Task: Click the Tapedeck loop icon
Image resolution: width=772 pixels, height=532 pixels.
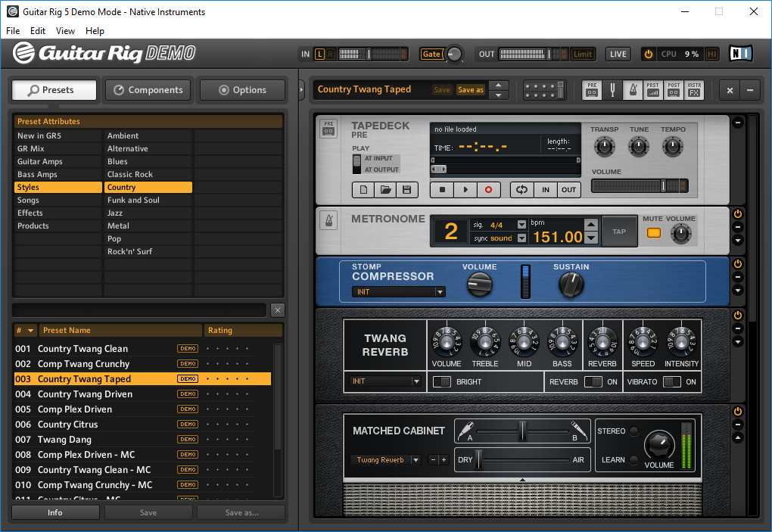Action: pyautogui.click(x=522, y=189)
